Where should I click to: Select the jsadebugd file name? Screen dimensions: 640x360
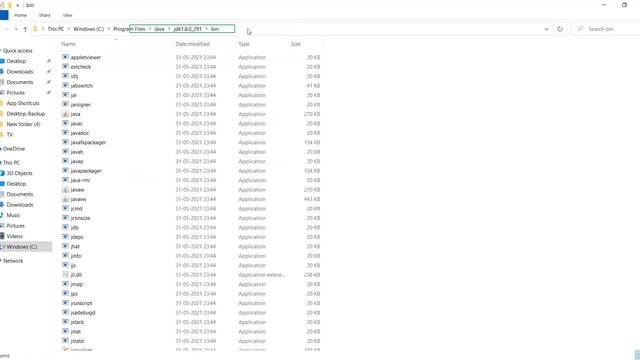pos(83,313)
